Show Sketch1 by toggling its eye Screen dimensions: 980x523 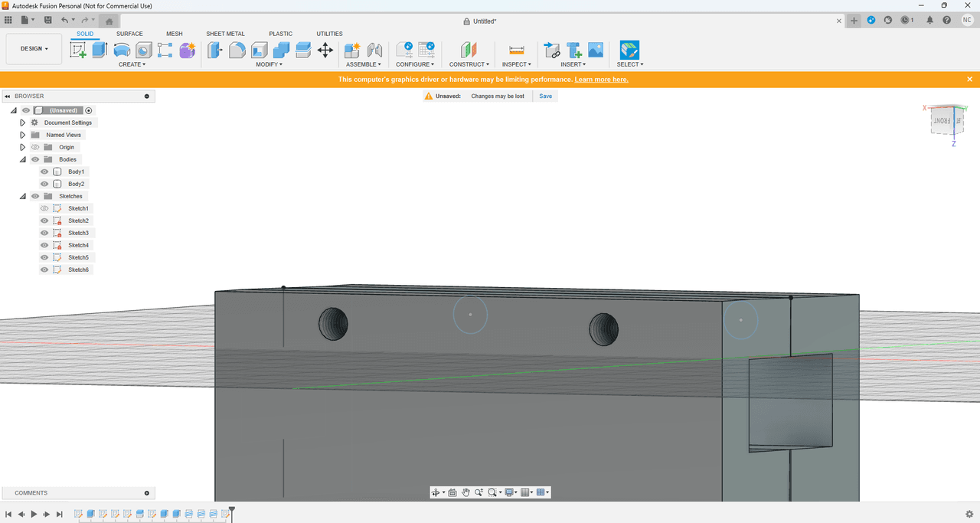pyautogui.click(x=44, y=208)
